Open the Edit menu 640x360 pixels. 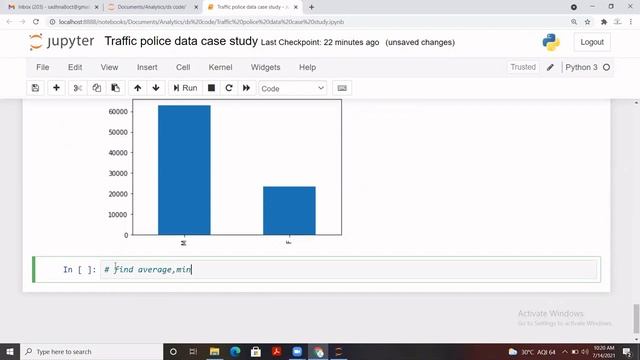(x=75, y=67)
